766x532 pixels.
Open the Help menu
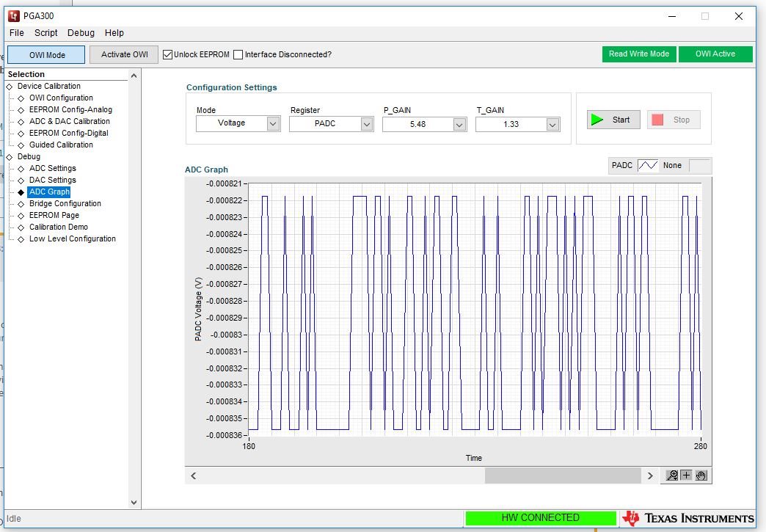click(x=114, y=33)
